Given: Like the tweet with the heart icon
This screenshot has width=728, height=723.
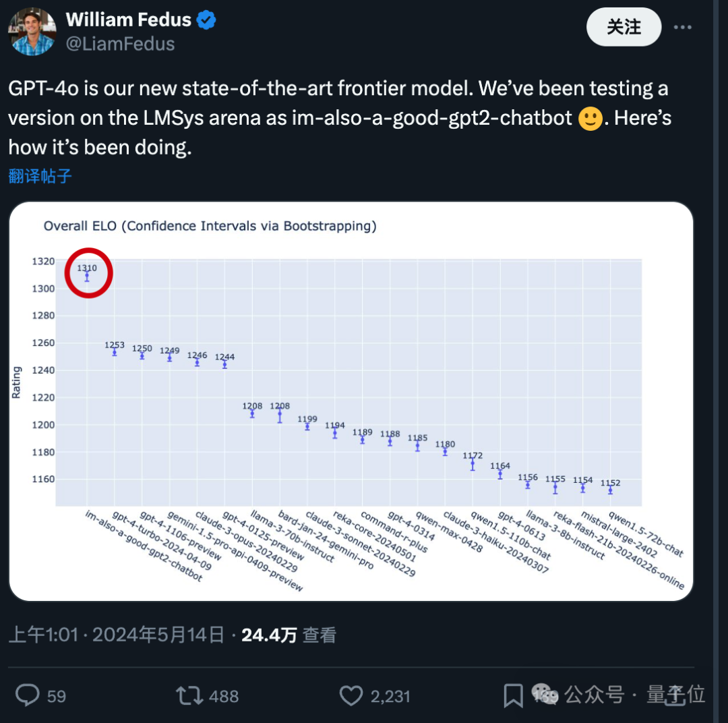Looking at the screenshot, I should pos(351,695).
